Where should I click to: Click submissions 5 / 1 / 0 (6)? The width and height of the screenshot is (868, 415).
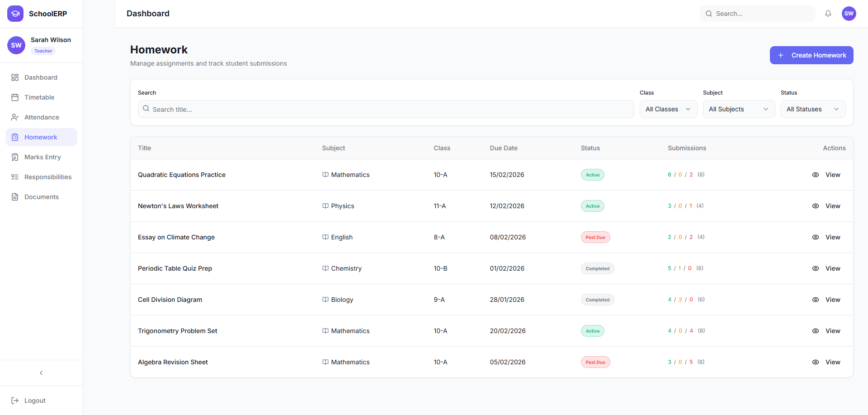[x=685, y=268]
